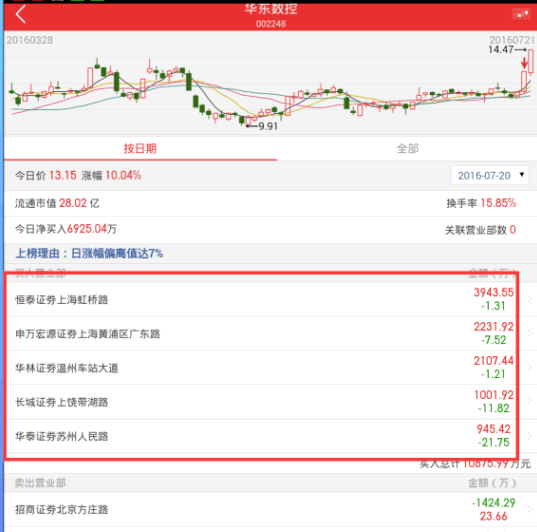537x532 pixels.
Task: Open arrow for 长城证券上饶带湖路 row
Action: click(x=529, y=401)
